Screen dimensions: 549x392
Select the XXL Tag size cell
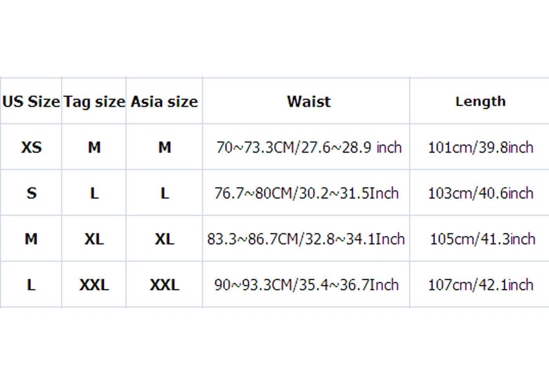(94, 285)
